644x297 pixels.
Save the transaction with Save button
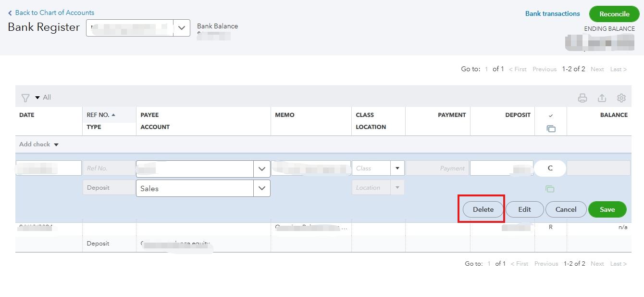coord(607,209)
